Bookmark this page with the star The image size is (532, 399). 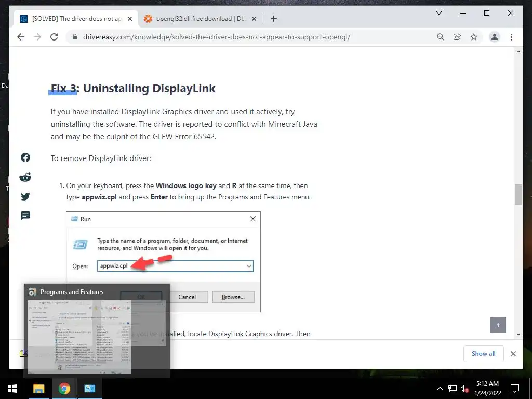point(474,37)
